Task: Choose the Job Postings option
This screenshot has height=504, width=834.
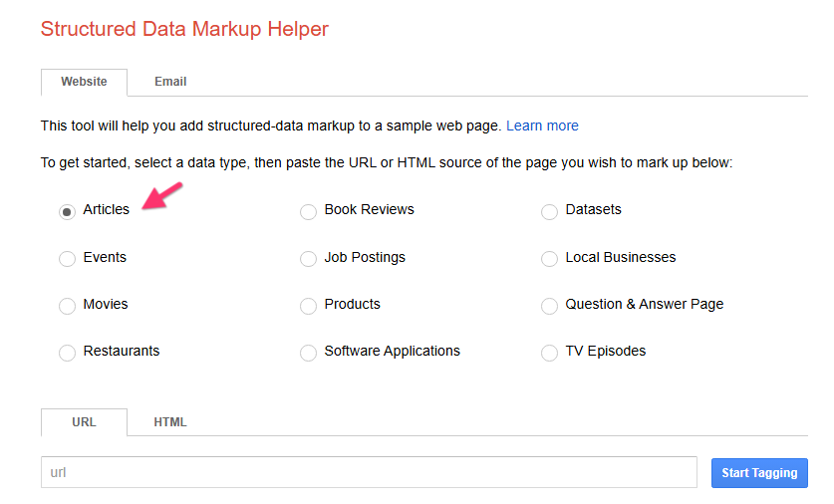Action: click(x=308, y=259)
